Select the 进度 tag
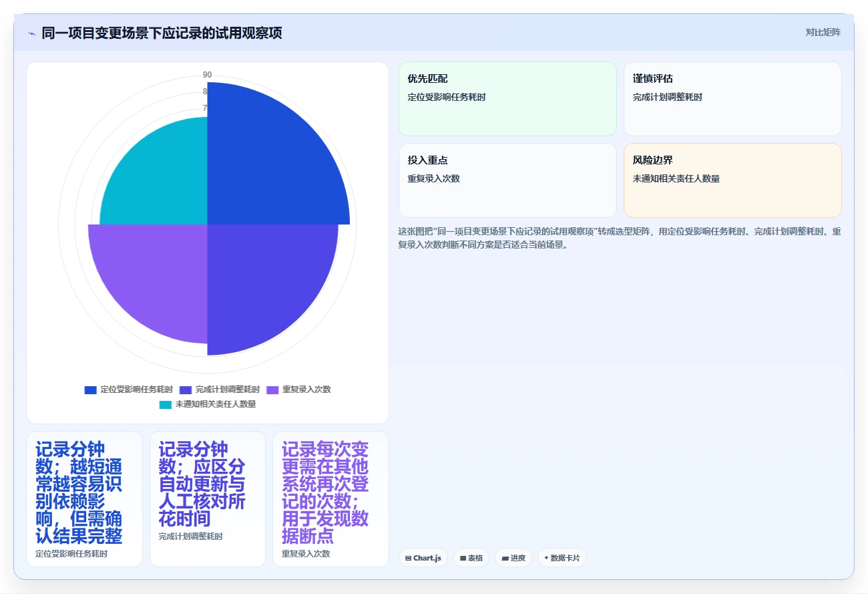This screenshot has width=868, height=594. pyautogui.click(x=513, y=558)
